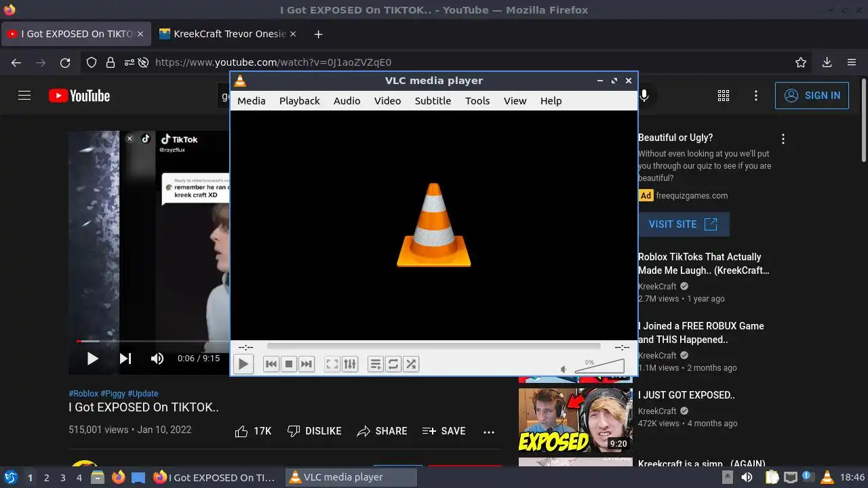Toggle VLC random shuffle
Screen dimensions: 868x488
coord(411,364)
